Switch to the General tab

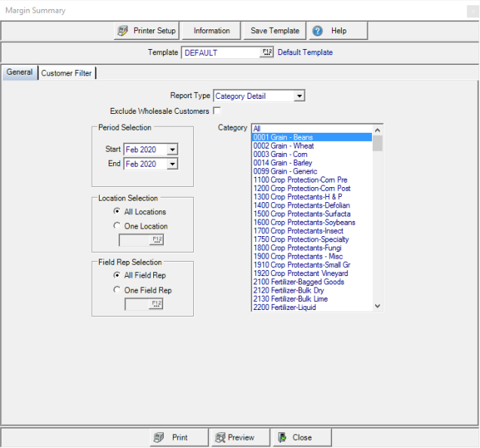[20, 72]
